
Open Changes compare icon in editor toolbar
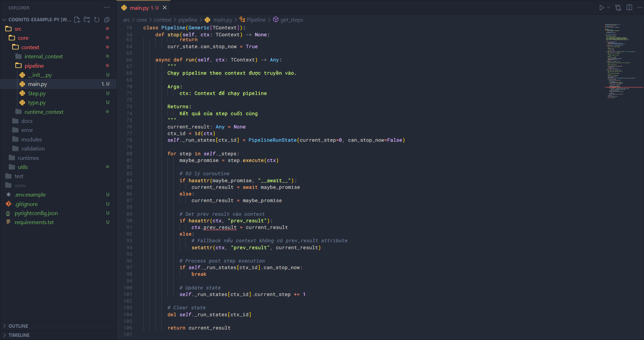618,8
